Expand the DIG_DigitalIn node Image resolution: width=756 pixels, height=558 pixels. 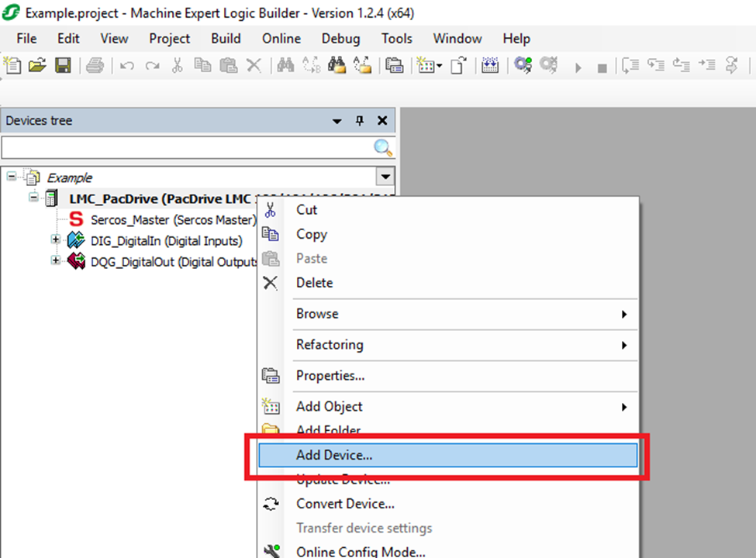[56, 240]
